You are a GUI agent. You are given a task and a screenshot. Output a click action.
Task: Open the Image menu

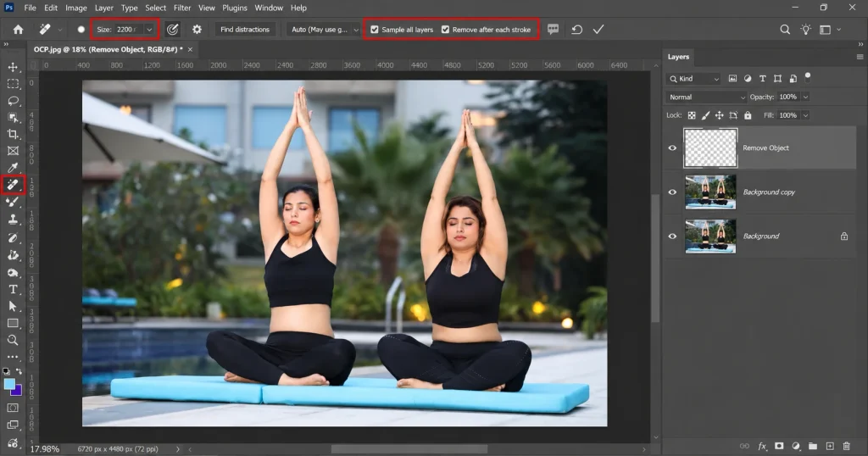coord(75,8)
